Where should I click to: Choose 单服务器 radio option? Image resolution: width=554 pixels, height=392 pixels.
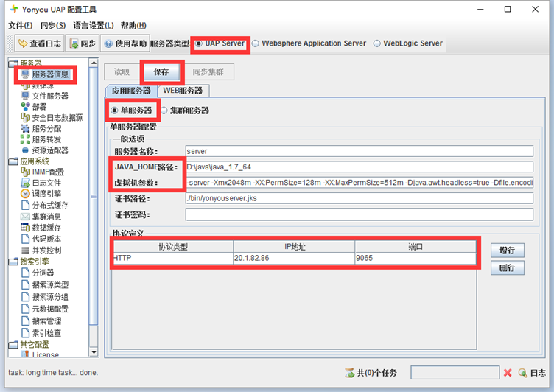tap(114, 111)
